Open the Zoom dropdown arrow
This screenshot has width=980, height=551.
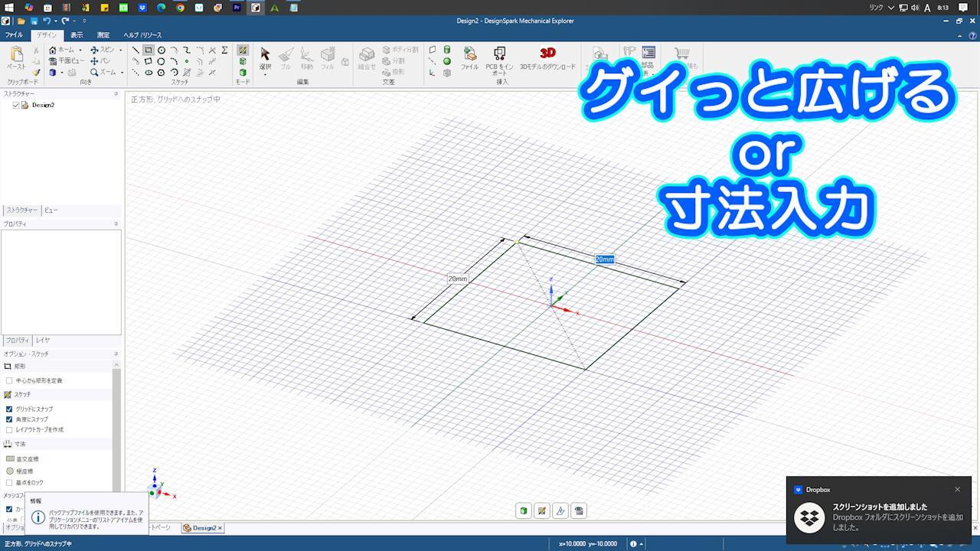[122, 73]
